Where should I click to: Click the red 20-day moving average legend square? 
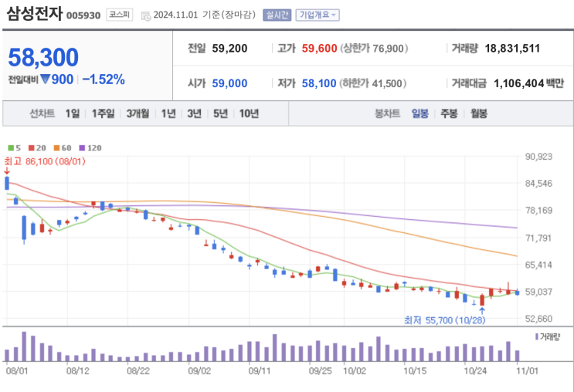pos(32,147)
